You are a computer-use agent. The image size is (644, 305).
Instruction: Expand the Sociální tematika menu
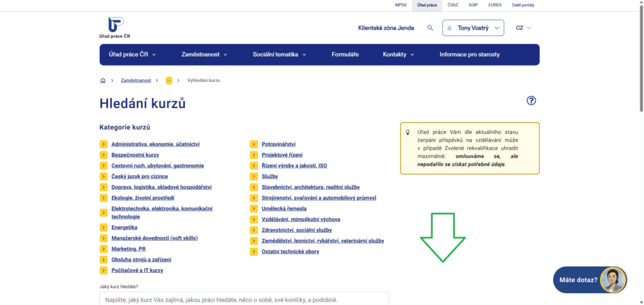(279, 55)
